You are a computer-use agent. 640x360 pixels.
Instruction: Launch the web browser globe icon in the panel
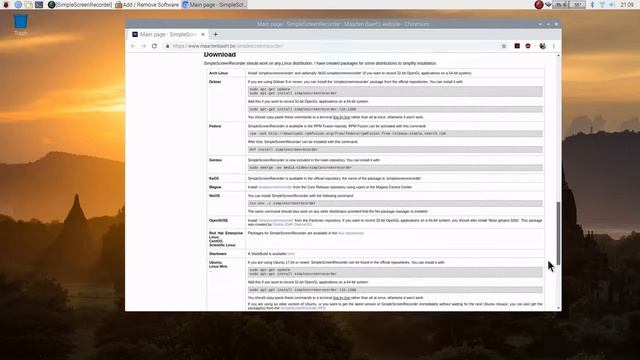click(x=18, y=4)
